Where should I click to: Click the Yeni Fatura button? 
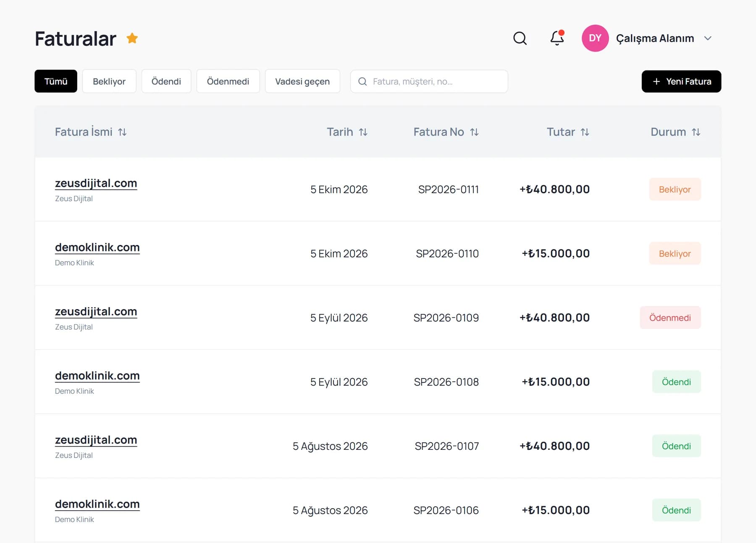click(x=681, y=81)
